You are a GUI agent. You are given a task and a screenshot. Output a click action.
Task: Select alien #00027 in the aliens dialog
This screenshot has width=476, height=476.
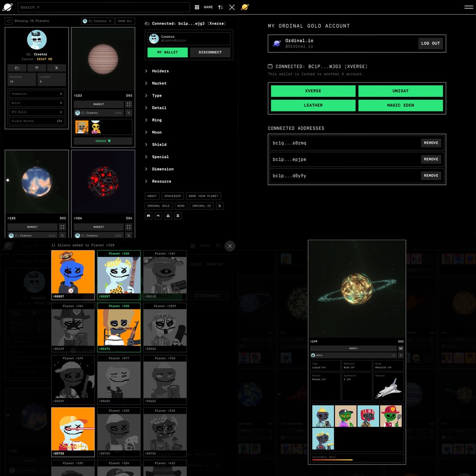click(x=73, y=275)
